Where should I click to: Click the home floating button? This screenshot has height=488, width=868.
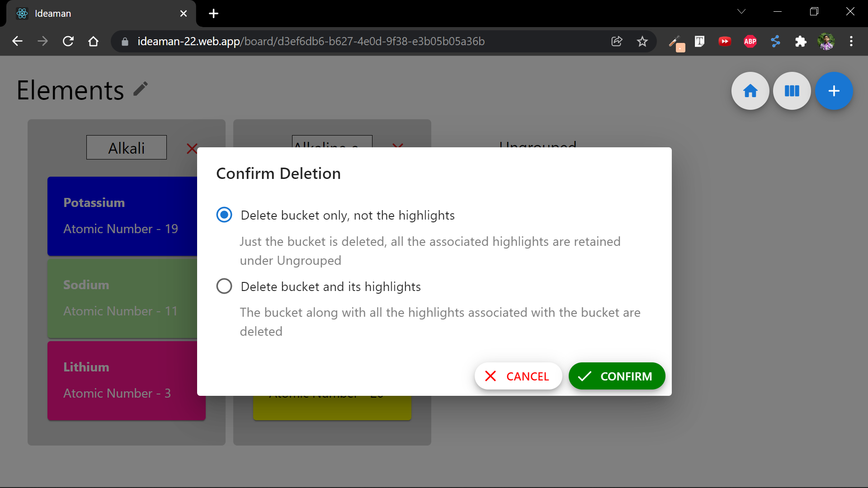(x=750, y=91)
